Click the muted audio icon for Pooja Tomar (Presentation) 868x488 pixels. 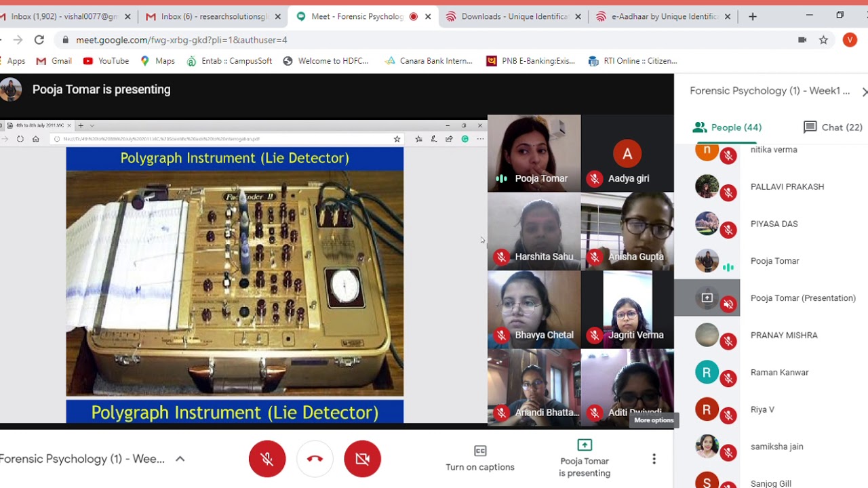tap(728, 304)
